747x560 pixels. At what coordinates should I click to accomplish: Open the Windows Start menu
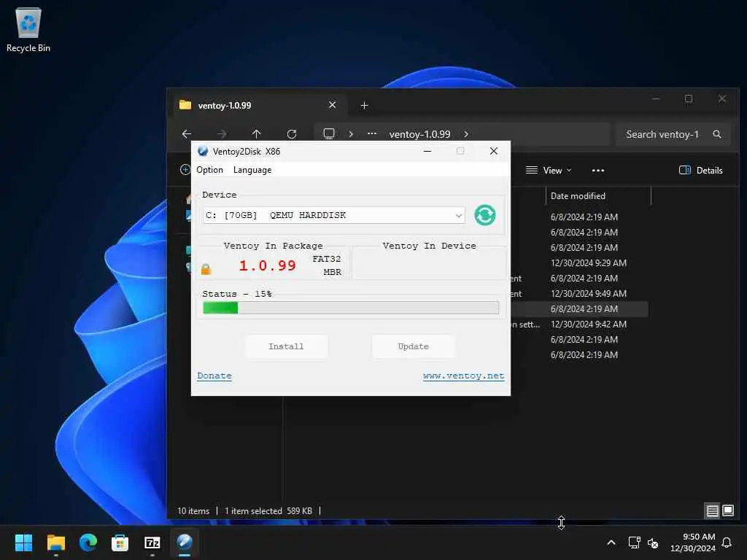click(23, 542)
